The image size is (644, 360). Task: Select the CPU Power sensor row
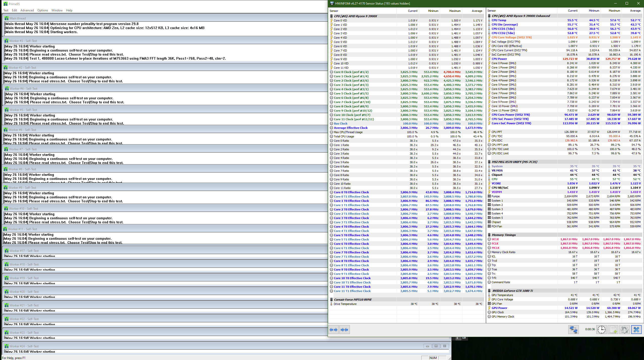[499, 59]
